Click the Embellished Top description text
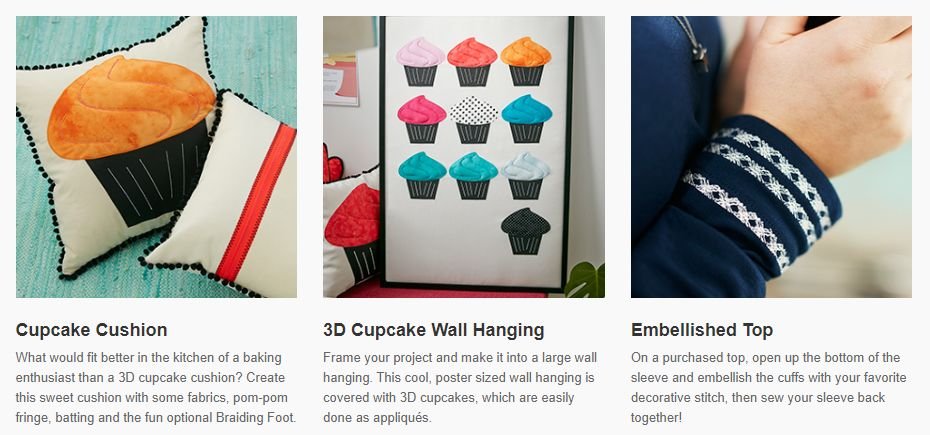 (769, 388)
